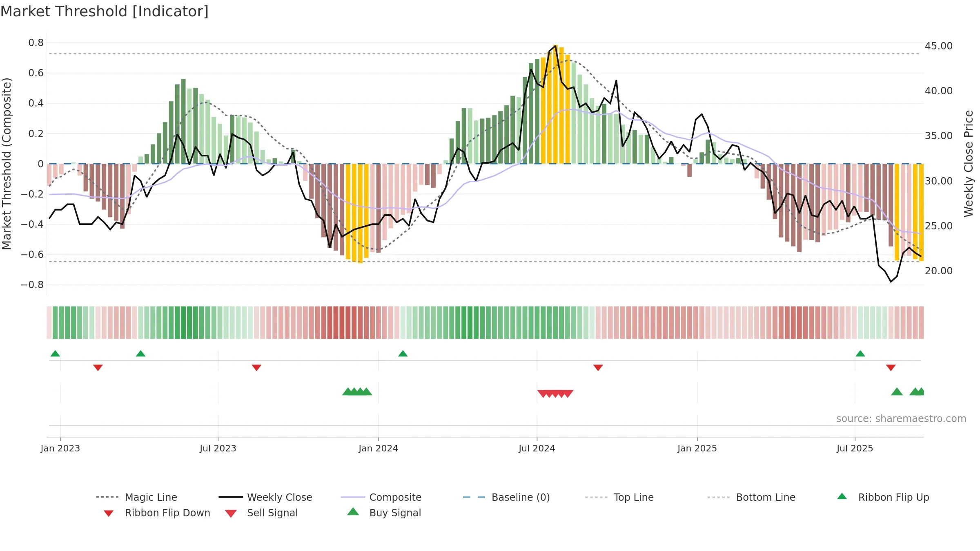The height and width of the screenshot is (551, 980).
Task: Click the Ribbon Flip Down marker near Feb 2023
Action: (x=98, y=368)
